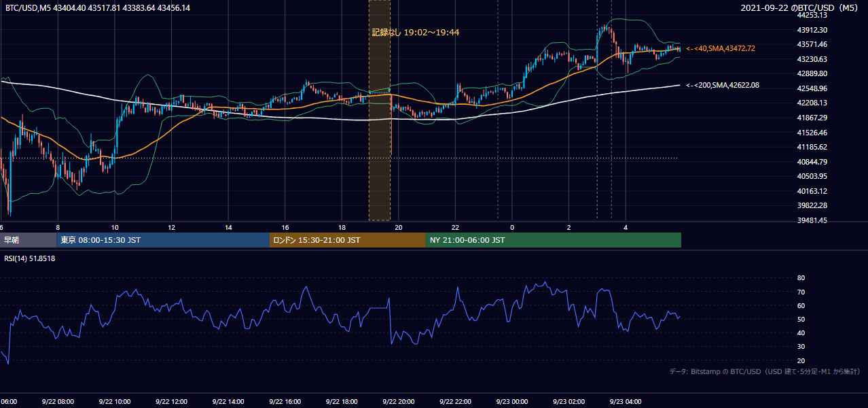The width and height of the screenshot is (868, 408).
Task: Click the 40 SMA label reading 43472.72
Action: (x=721, y=48)
